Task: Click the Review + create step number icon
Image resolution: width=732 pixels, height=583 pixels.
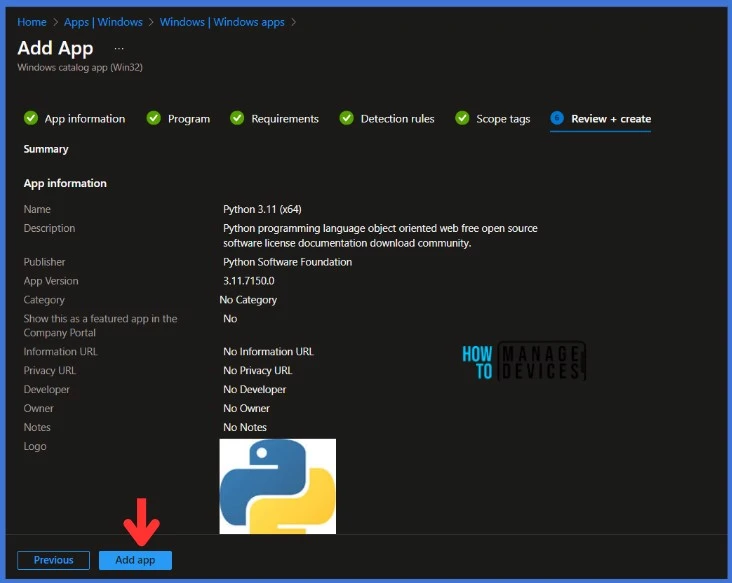Action: pyautogui.click(x=557, y=118)
